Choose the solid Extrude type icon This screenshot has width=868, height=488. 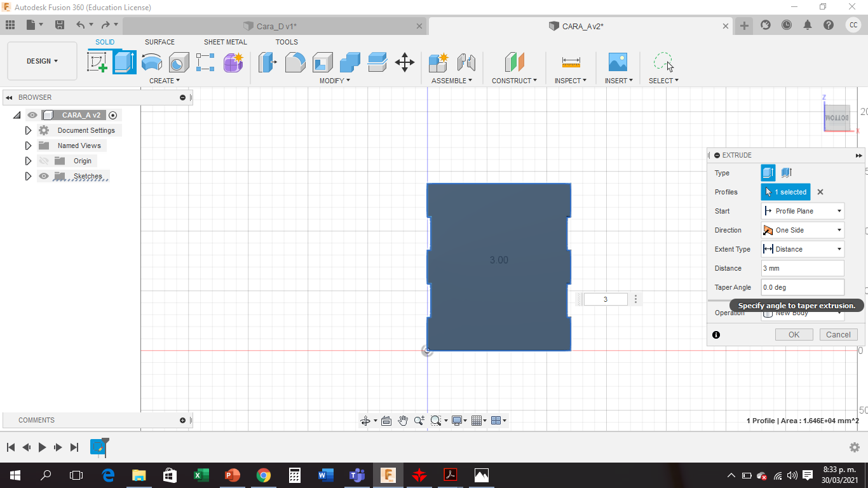(x=768, y=173)
